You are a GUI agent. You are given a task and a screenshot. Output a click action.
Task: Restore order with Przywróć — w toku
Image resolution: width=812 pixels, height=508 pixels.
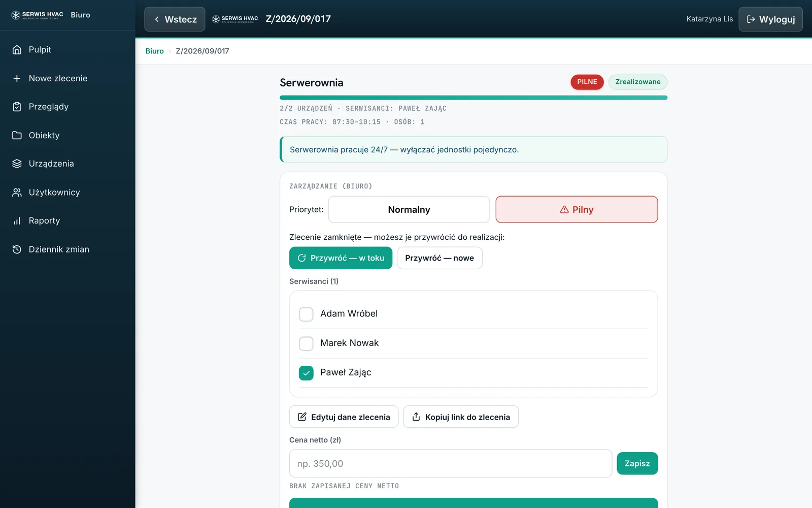341,258
